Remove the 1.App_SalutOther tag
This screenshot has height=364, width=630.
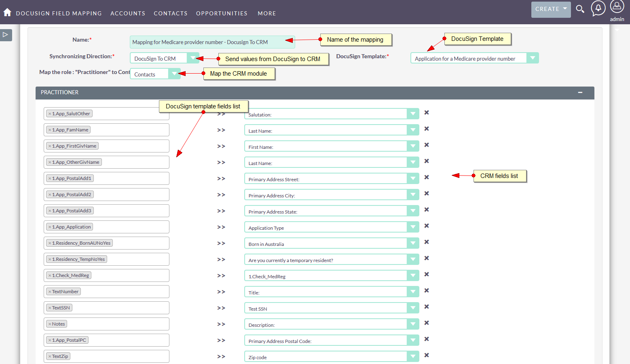click(50, 114)
